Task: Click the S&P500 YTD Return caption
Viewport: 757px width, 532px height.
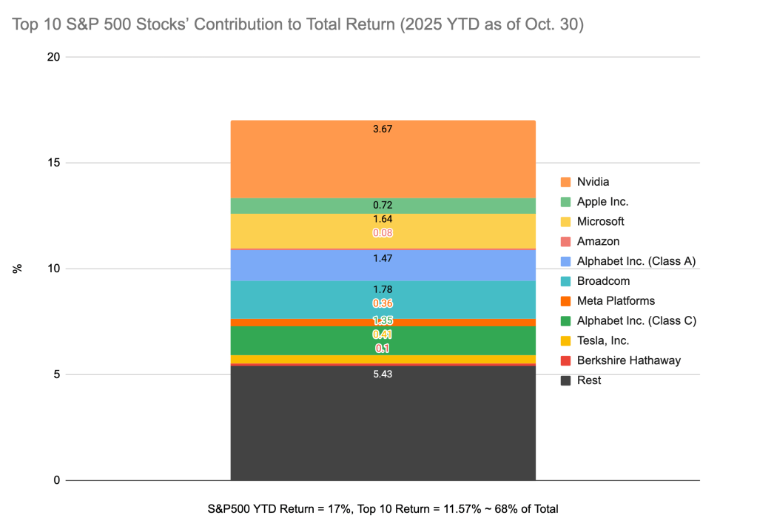Action: point(383,509)
